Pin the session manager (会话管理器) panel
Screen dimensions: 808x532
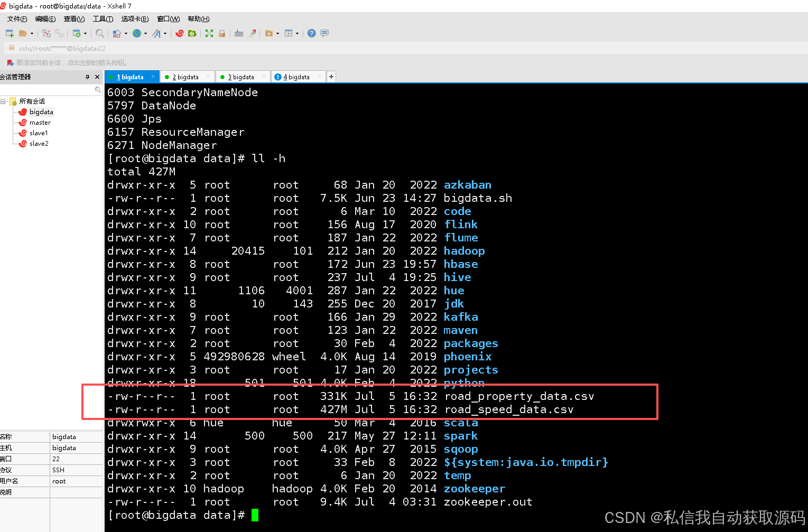point(88,77)
